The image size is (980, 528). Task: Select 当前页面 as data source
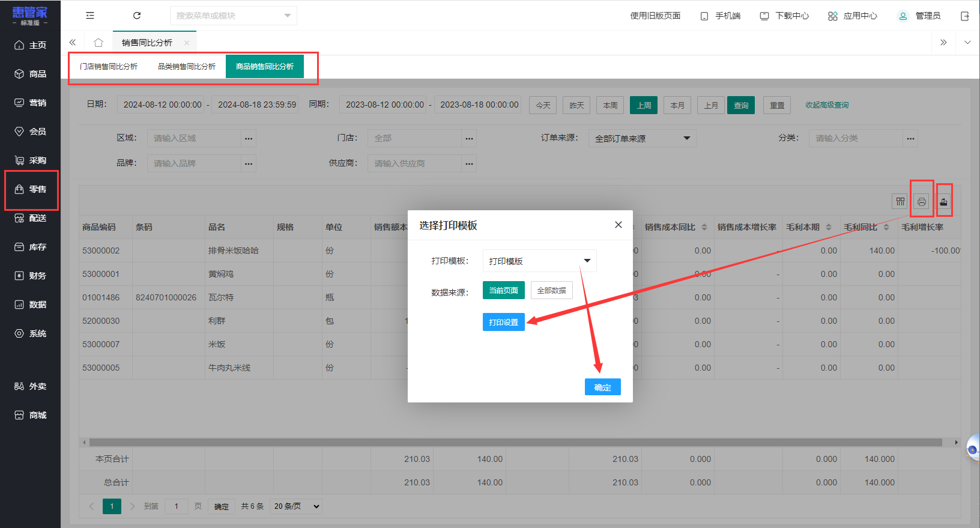coord(504,290)
